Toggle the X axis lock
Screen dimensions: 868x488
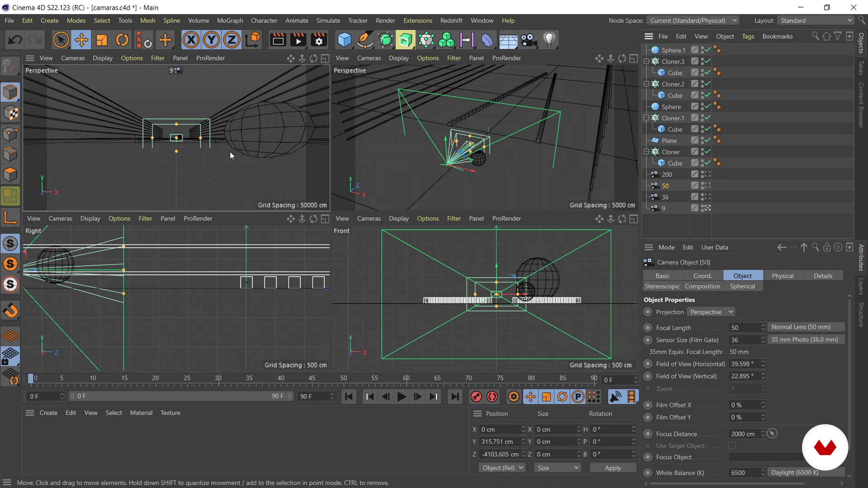coord(191,40)
